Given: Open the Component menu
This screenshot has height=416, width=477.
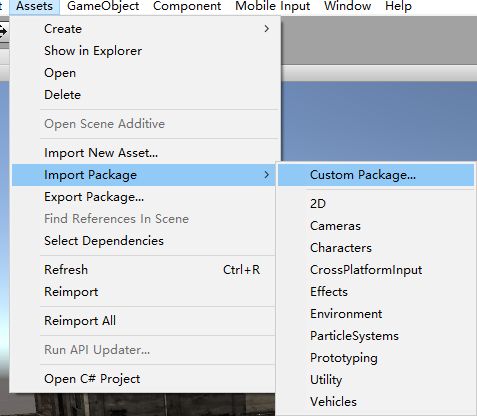Looking at the screenshot, I should click(187, 6).
